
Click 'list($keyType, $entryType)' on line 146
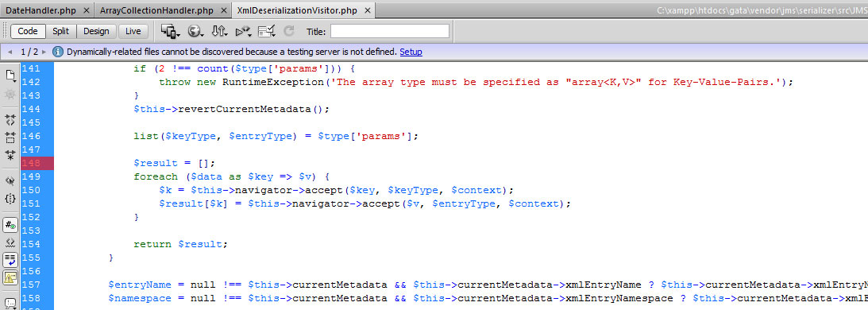[215, 137]
